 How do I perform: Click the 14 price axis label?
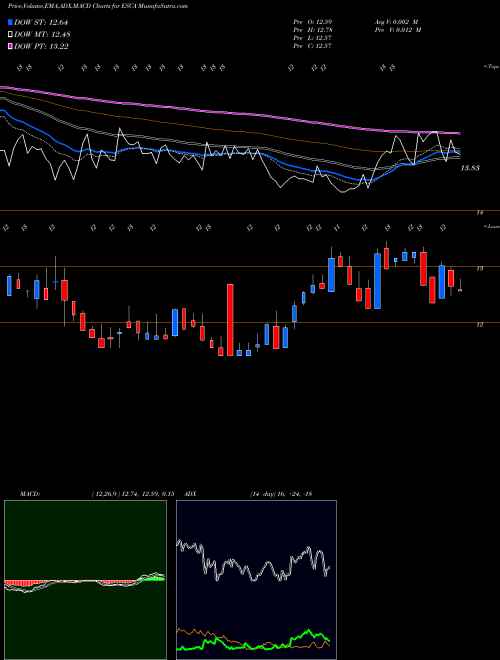click(x=479, y=213)
